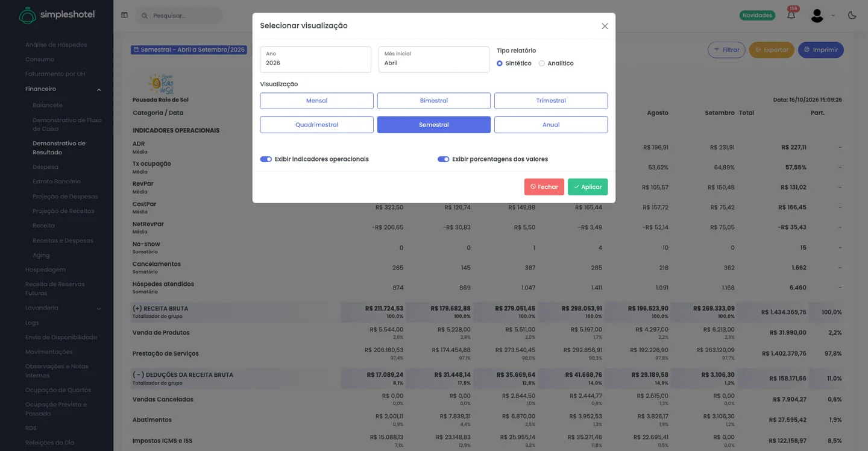Close the Selecionar visualização dialog
Screen dimensions: 868x451
605,26
